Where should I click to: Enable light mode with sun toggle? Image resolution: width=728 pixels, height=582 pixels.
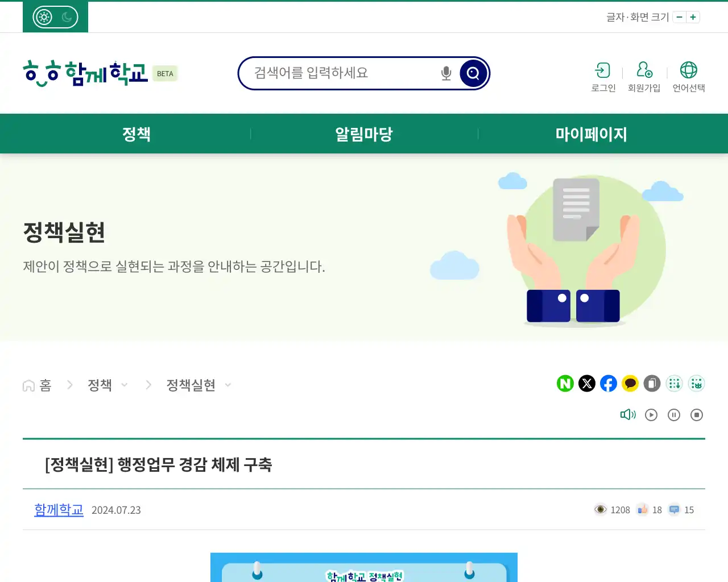[43, 17]
